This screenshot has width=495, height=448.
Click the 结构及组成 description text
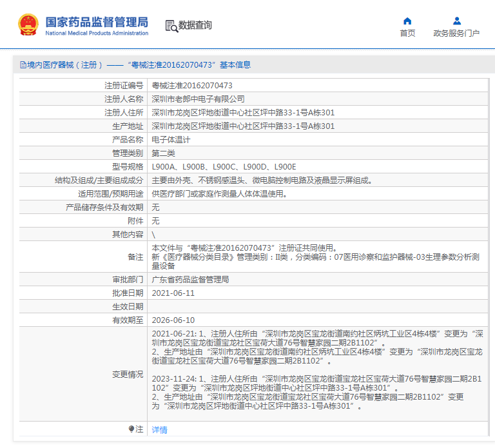coord(262,180)
